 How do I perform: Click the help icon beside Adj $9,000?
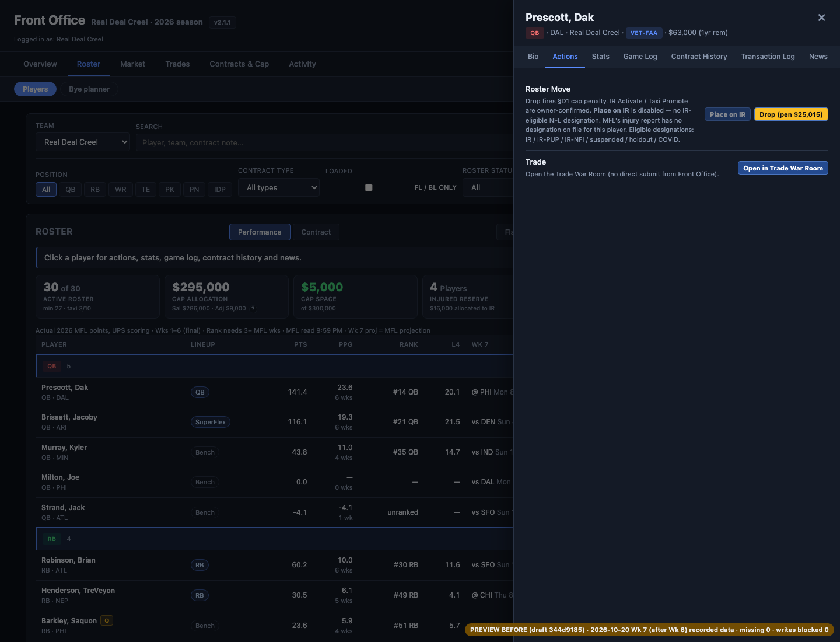[253, 309]
